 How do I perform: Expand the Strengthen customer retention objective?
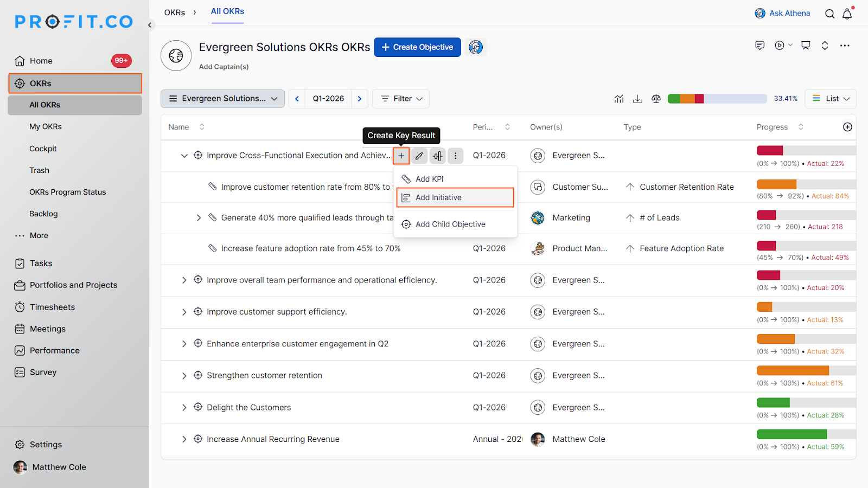point(184,376)
